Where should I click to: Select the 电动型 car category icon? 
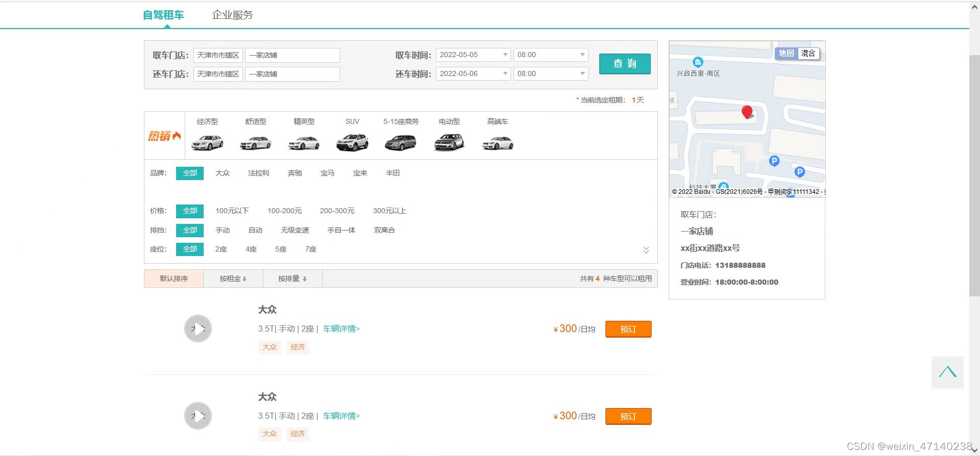pos(449,142)
